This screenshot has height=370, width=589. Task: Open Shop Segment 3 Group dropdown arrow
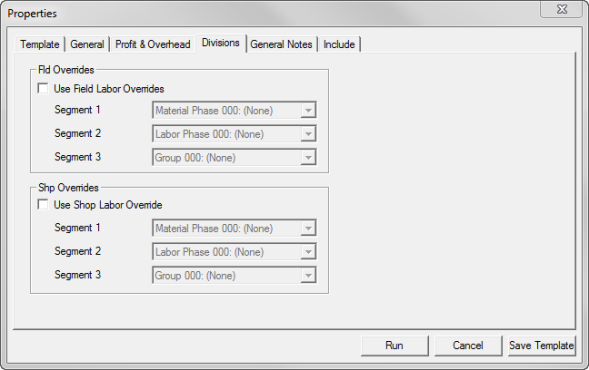[308, 276]
